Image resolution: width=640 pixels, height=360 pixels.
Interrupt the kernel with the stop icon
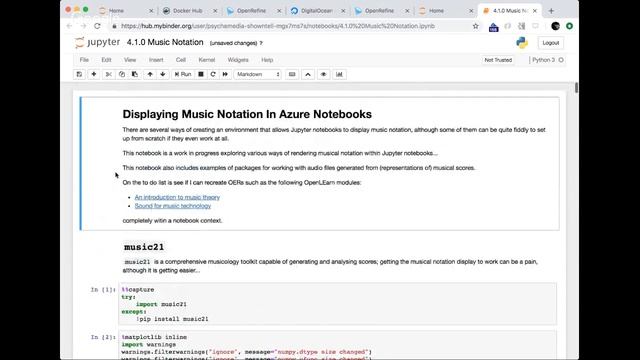(201, 74)
